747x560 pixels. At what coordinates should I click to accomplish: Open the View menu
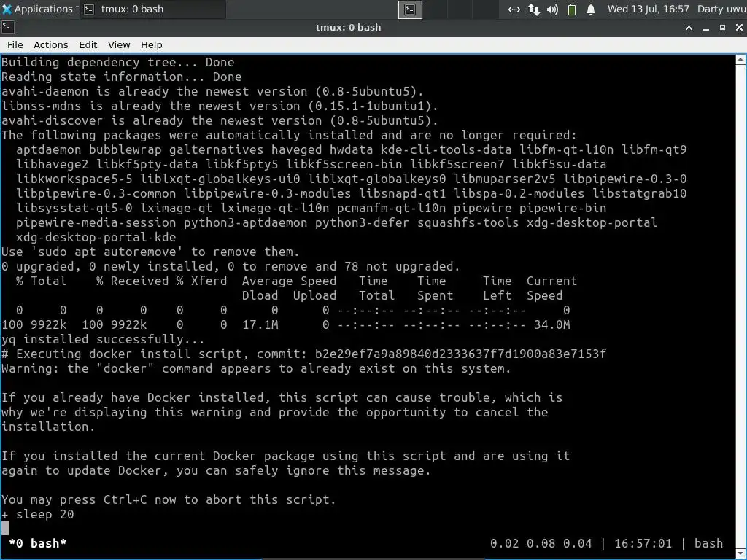[119, 44]
